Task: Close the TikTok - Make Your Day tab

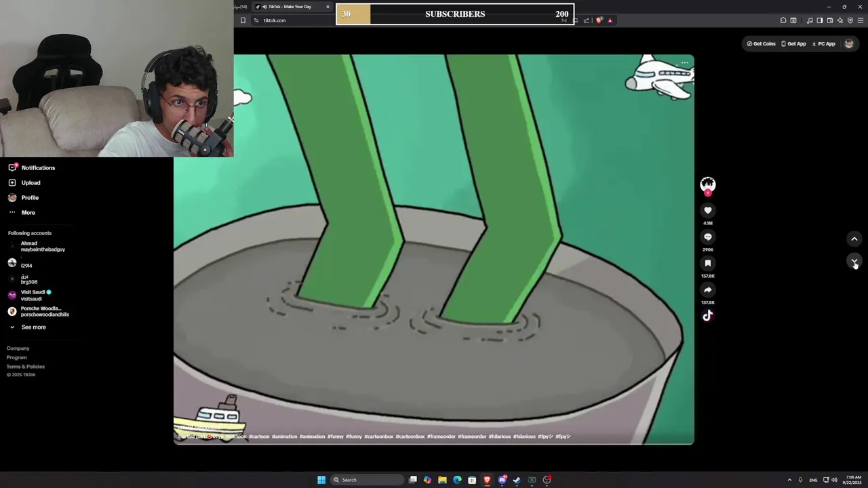Action: click(328, 7)
